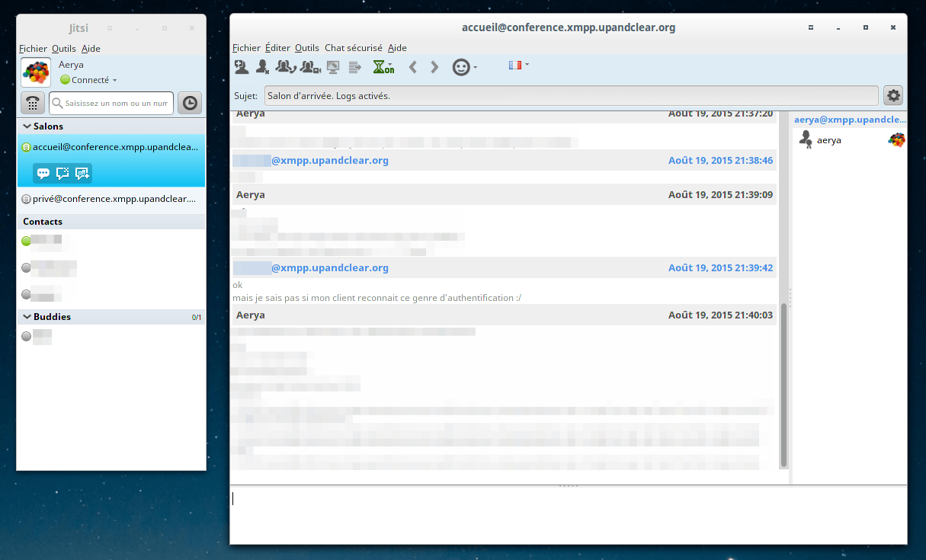
Task: Open the Outils menu in Jitsi window
Action: 64,49
